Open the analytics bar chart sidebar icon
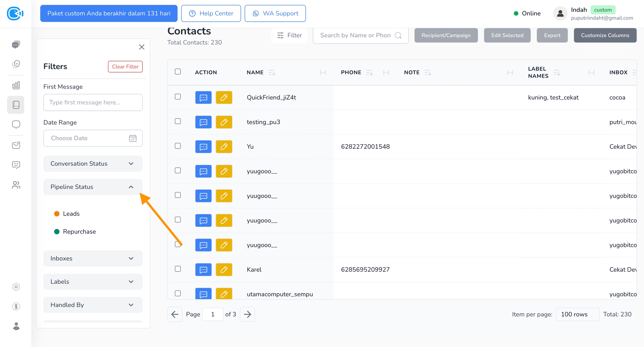The width and height of the screenshot is (644, 347). click(x=16, y=85)
